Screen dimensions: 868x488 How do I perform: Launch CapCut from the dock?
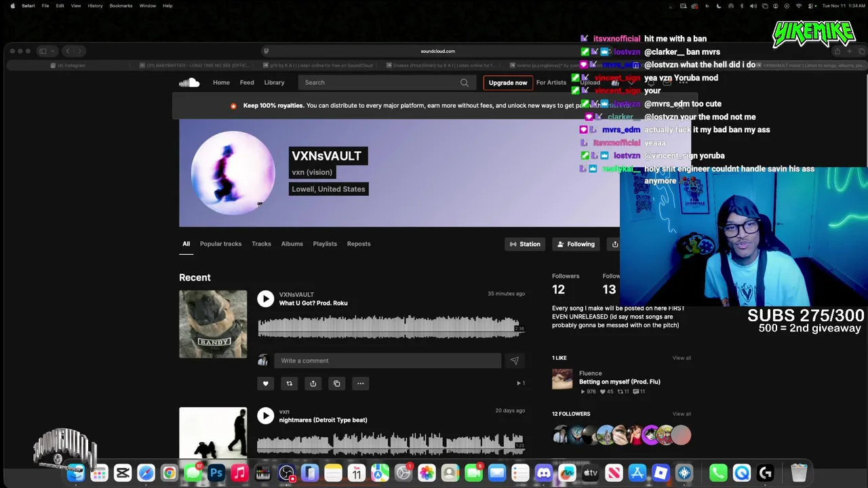(x=123, y=472)
